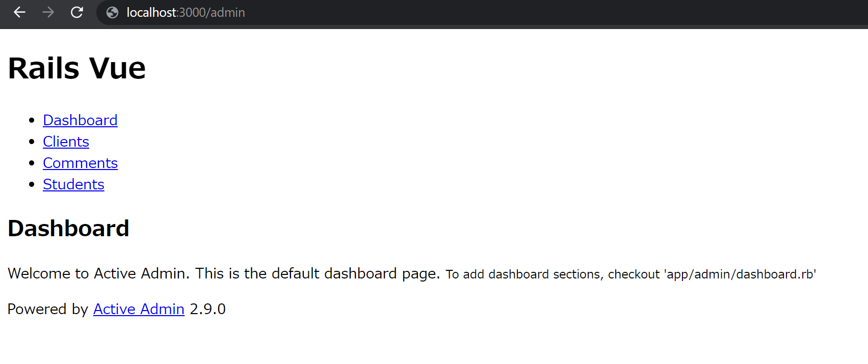Follow the Active Admin hyperlink
This screenshot has width=868, height=364.
tap(138, 309)
